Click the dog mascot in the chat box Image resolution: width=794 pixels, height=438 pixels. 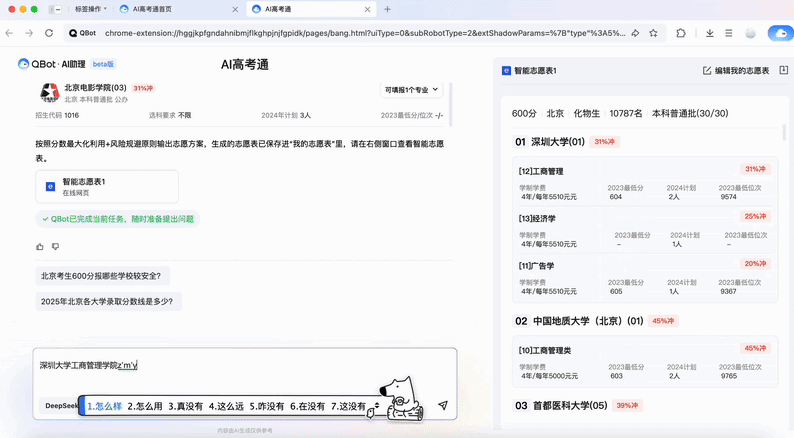401,399
